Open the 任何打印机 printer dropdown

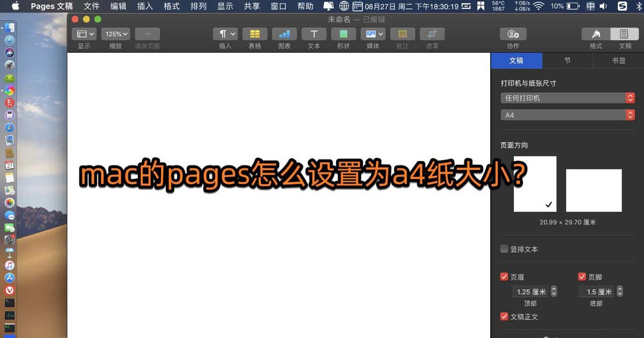(567, 98)
